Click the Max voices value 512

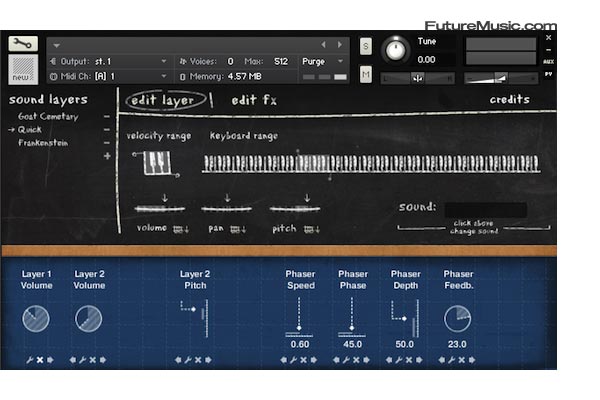(x=281, y=61)
